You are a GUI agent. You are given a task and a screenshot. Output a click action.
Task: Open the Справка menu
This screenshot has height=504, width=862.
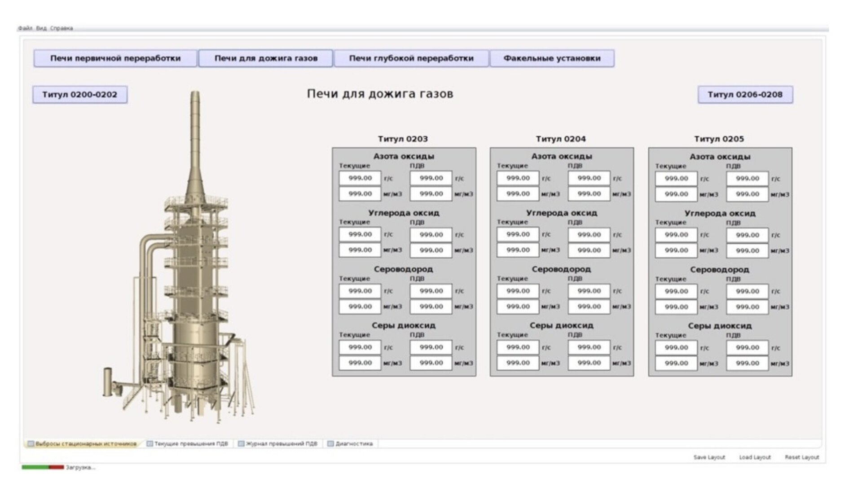(62, 28)
